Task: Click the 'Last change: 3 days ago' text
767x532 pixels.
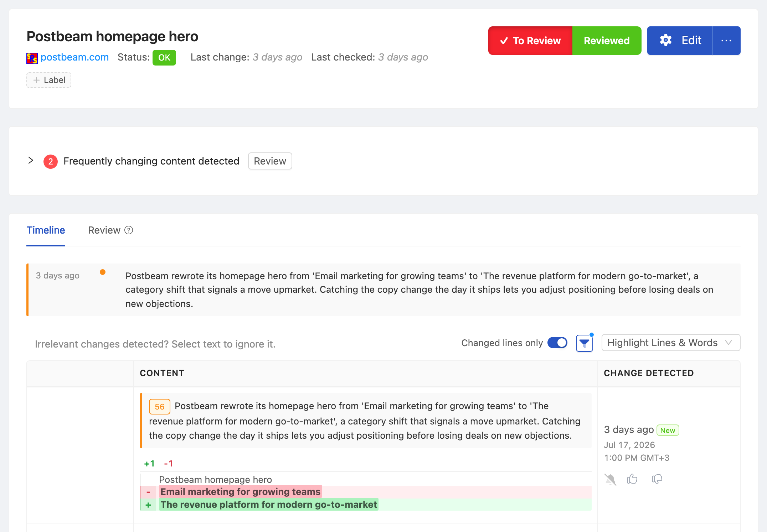Action: (x=246, y=57)
